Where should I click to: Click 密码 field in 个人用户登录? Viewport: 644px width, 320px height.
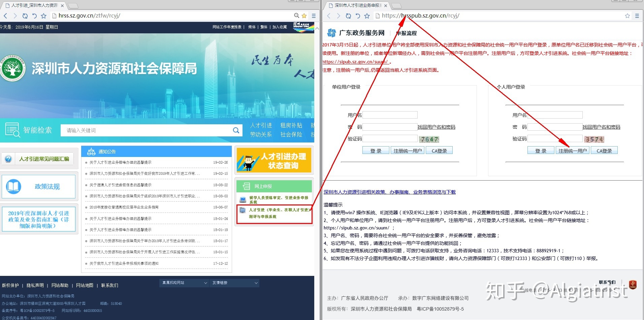555,127
